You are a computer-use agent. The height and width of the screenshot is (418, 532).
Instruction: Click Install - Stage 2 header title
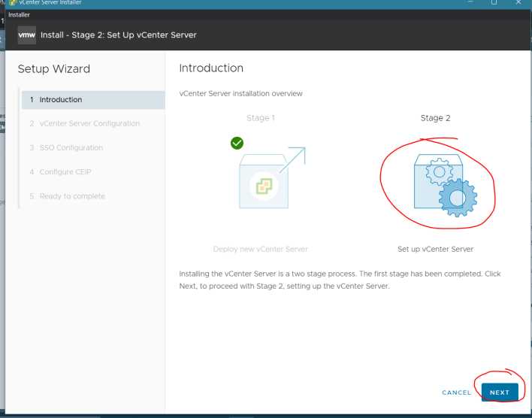point(119,35)
